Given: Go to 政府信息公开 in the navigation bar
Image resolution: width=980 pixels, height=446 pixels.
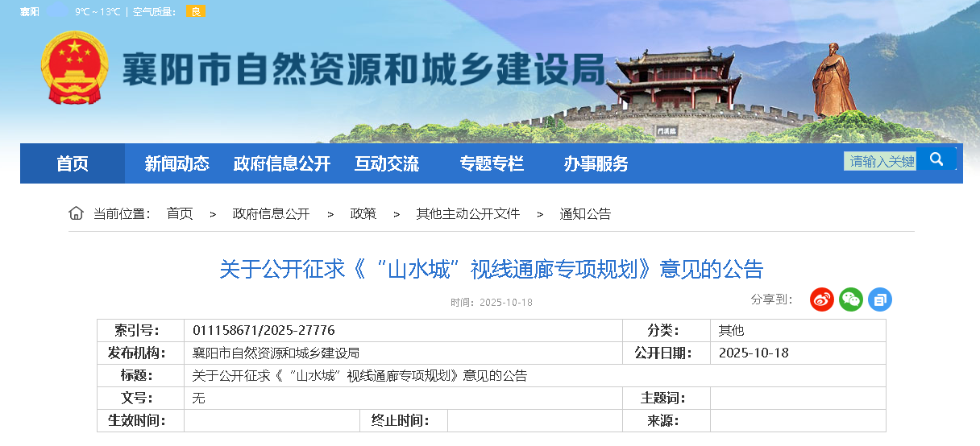Looking at the screenshot, I should (282, 163).
